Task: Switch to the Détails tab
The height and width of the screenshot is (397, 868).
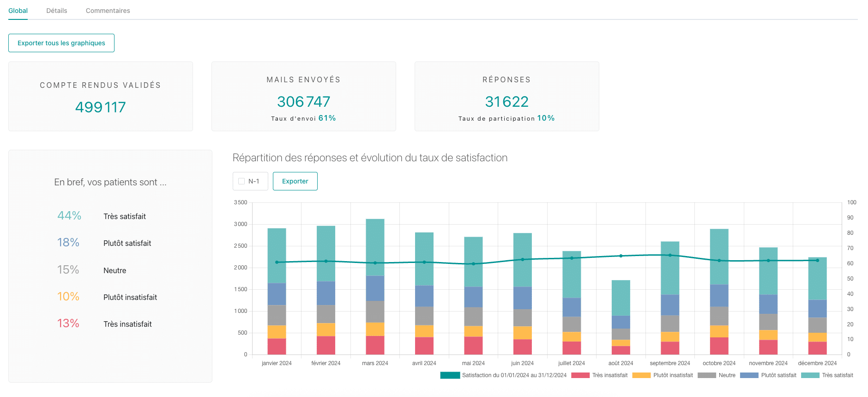Action: coord(57,11)
